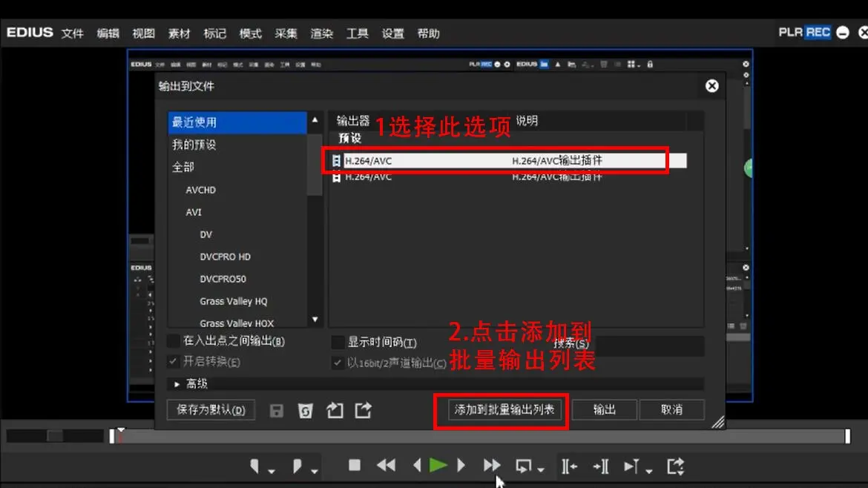This screenshot has height=488, width=868.
Task: Open the 采集 menu
Action: pos(286,34)
